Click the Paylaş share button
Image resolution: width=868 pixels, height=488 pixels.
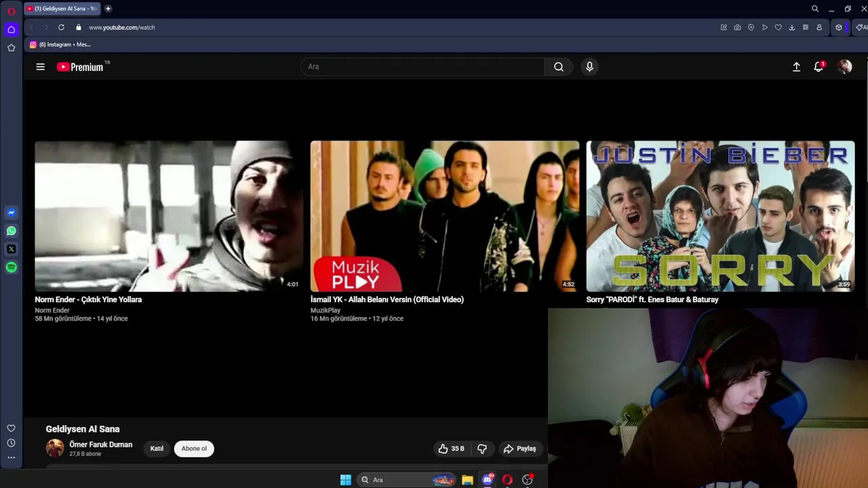[520, 449]
